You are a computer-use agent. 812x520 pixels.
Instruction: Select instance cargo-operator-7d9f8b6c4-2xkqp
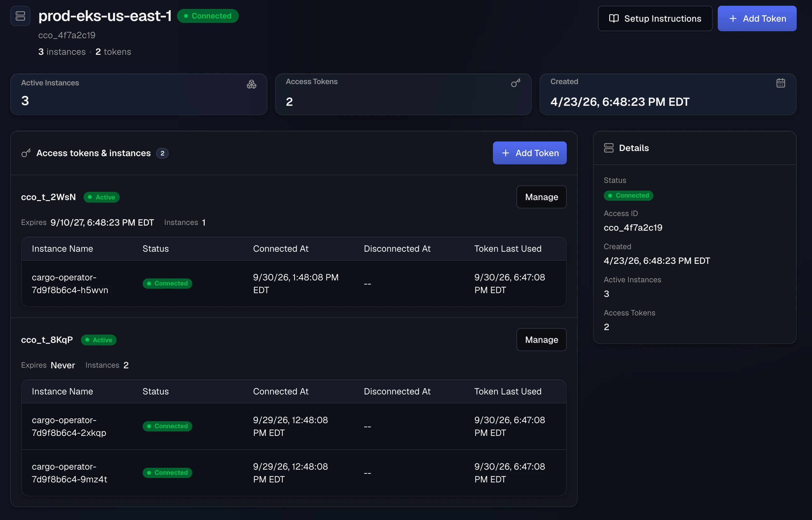69,426
